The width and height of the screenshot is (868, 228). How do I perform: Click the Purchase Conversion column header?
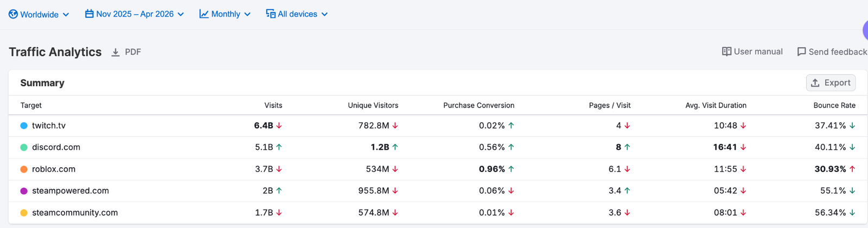(x=478, y=105)
